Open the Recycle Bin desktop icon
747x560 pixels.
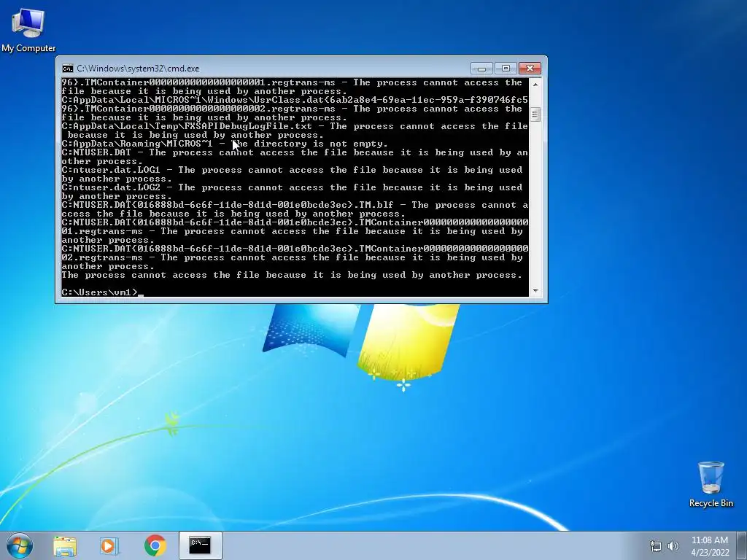coord(711,484)
